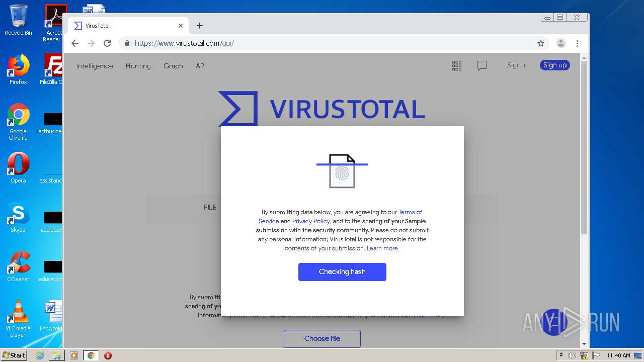This screenshot has height=362, width=644.
Task: Open the VLC media player shortcut
Action: pyautogui.click(x=18, y=319)
